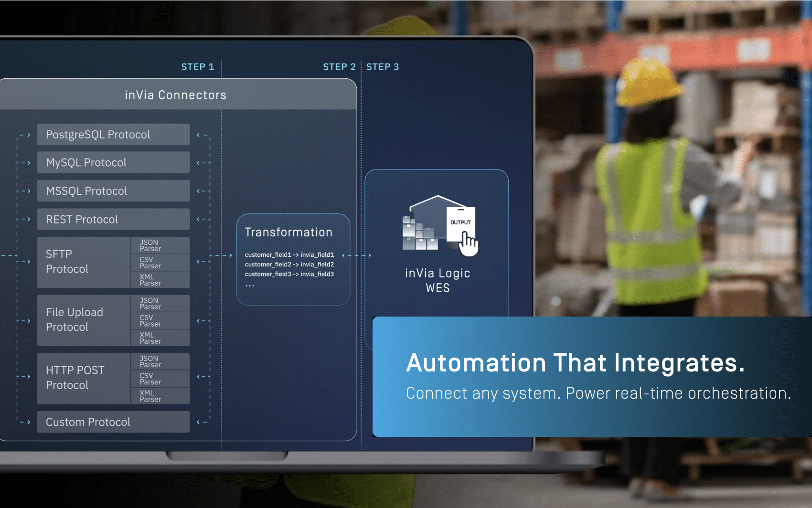Viewport: 812px width, 508px height.
Task: Click customer_field1 -> invia_field1 mapping
Action: coord(289,255)
